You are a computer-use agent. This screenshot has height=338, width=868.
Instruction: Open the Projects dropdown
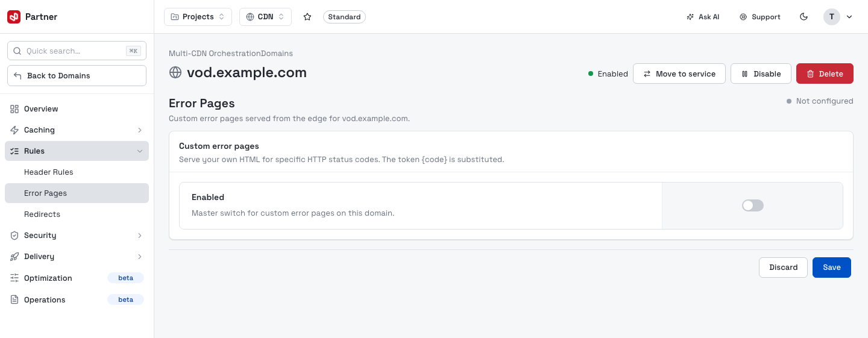coord(198,17)
